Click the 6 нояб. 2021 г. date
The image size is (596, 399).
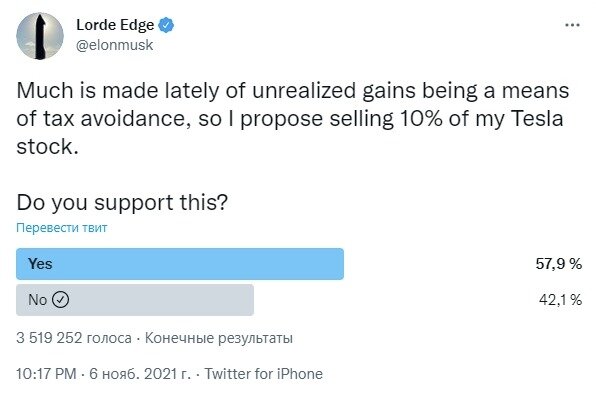click(139, 374)
